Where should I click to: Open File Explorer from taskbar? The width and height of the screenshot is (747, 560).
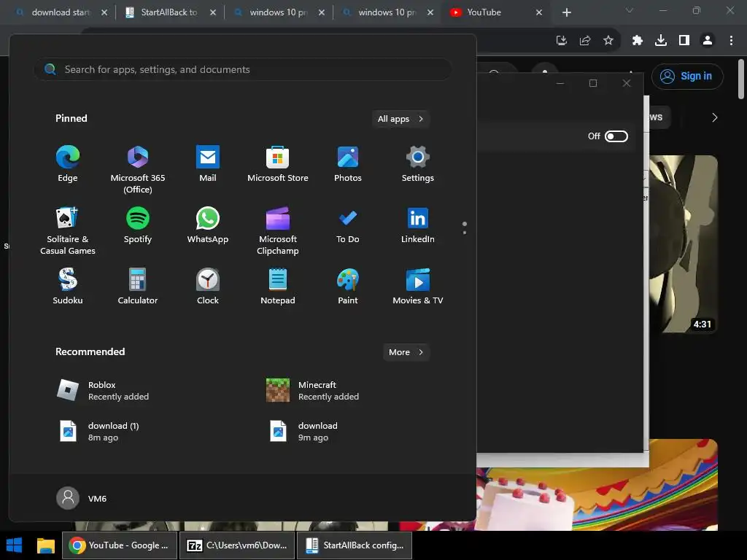tap(46, 545)
